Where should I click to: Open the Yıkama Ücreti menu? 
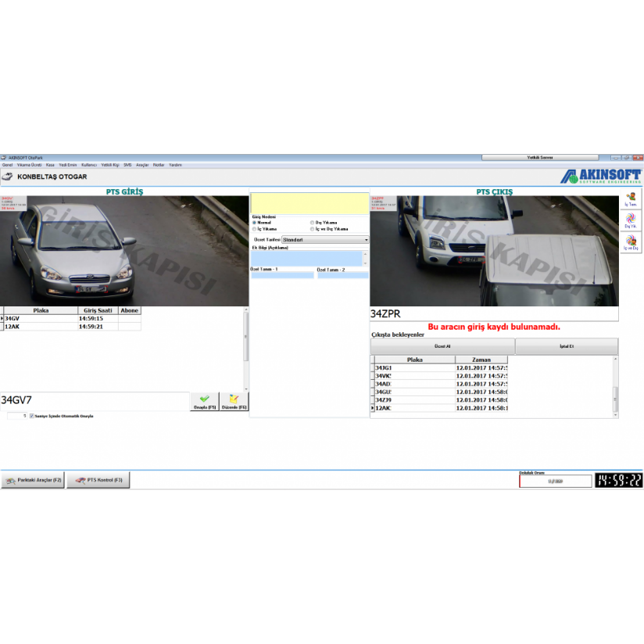(x=30, y=165)
